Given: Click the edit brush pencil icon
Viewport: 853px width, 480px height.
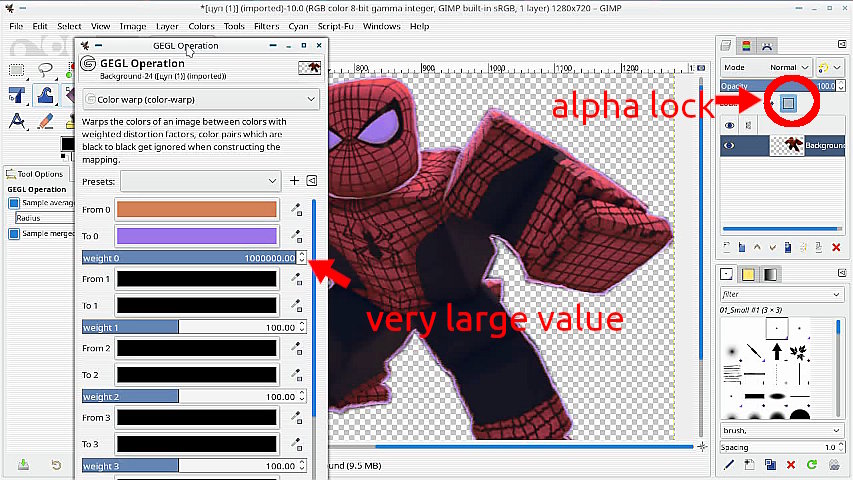Looking at the screenshot, I should coord(728,465).
